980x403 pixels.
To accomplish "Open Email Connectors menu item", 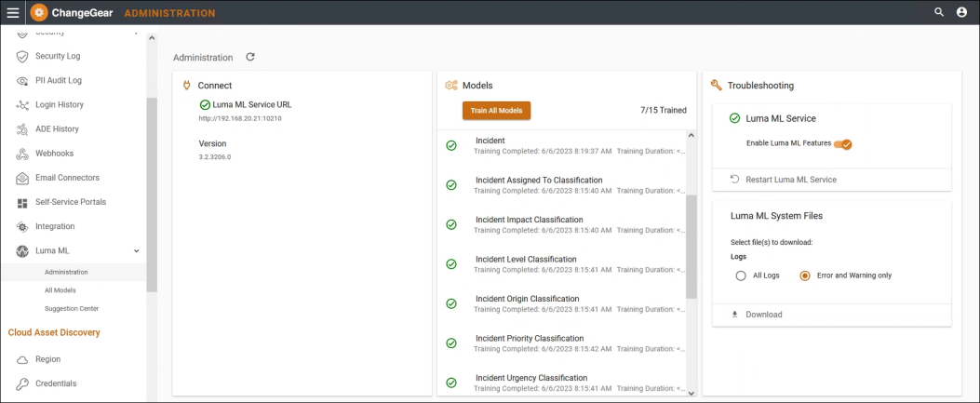I will click(68, 178).
